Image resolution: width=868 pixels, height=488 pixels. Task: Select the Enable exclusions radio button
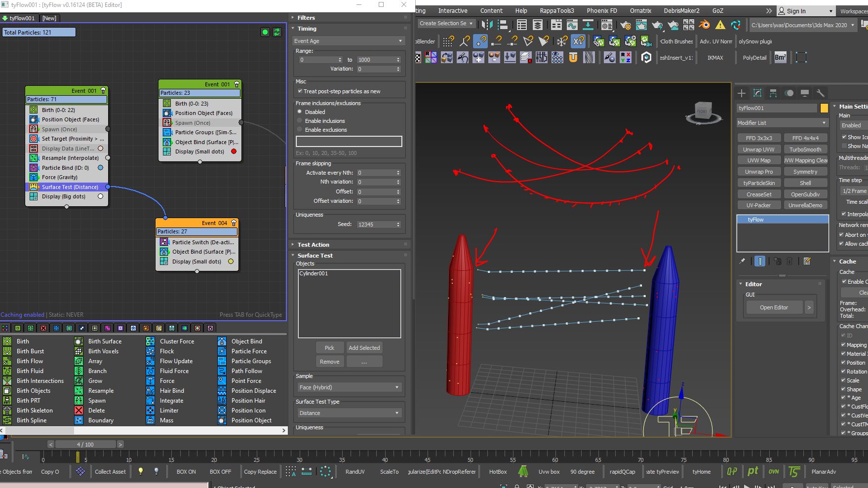point(300,130)
